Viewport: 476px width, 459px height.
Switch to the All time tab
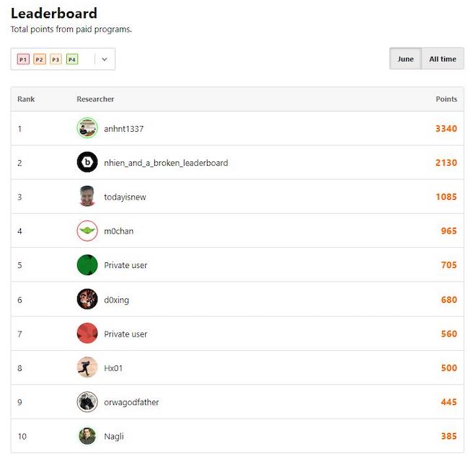click(x=442, y=59)
